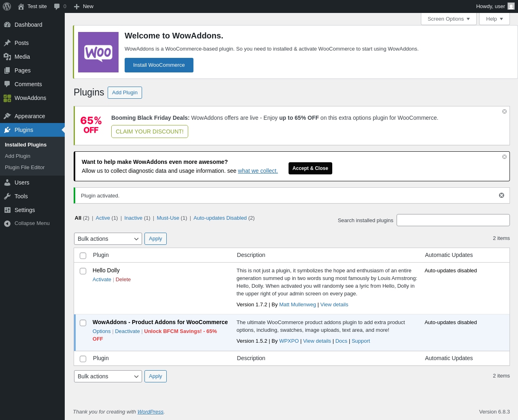This screenshot has height=420, width=518.
Task: Click the Search installed plugins field
Action: pyautogui.click(x=453, y=220)
